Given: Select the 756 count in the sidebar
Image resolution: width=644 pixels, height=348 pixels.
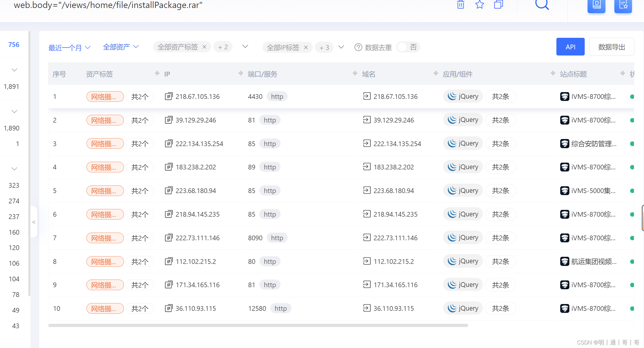Looking at the screenshot, I should coord(14,44).
